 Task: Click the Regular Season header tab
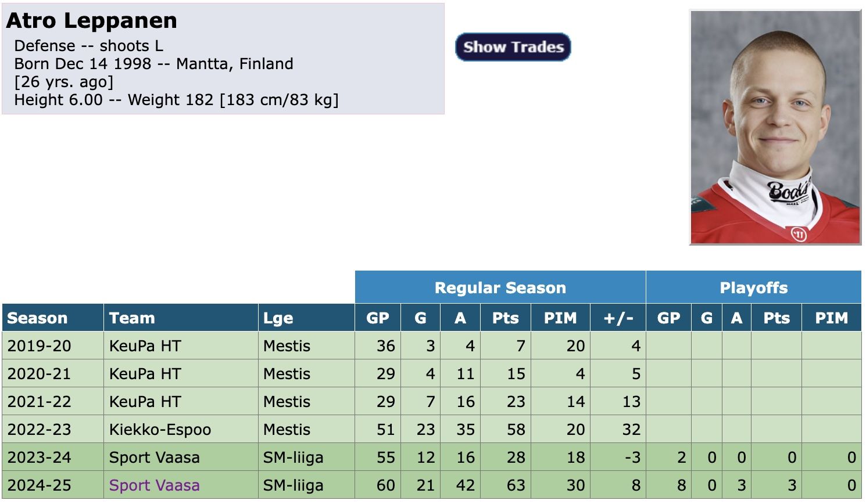(x=500, y=287)
